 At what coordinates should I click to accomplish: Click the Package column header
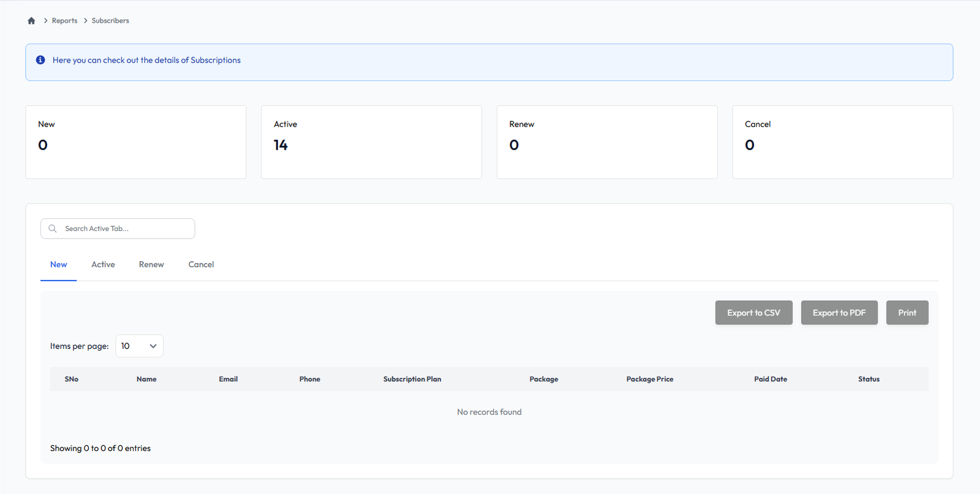point(544,379)
